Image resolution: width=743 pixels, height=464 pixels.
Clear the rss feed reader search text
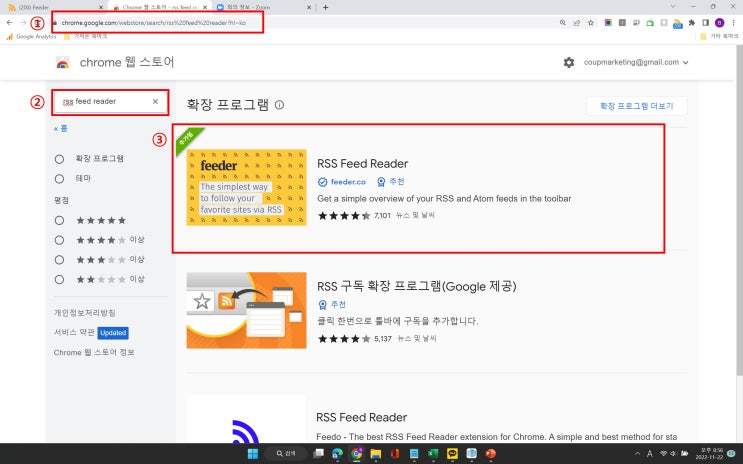[x=155, y=101]
